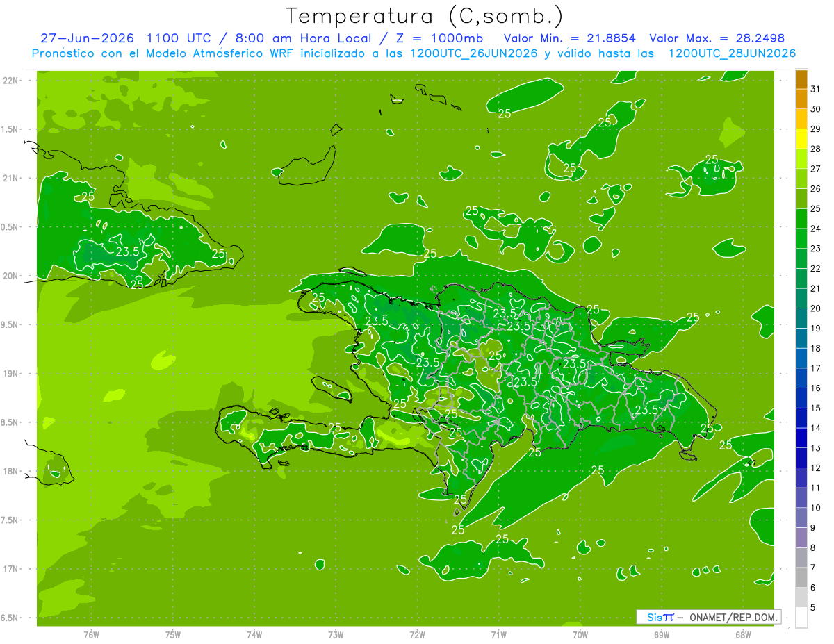Click the '69W' longitude axis label

point(662,634)
